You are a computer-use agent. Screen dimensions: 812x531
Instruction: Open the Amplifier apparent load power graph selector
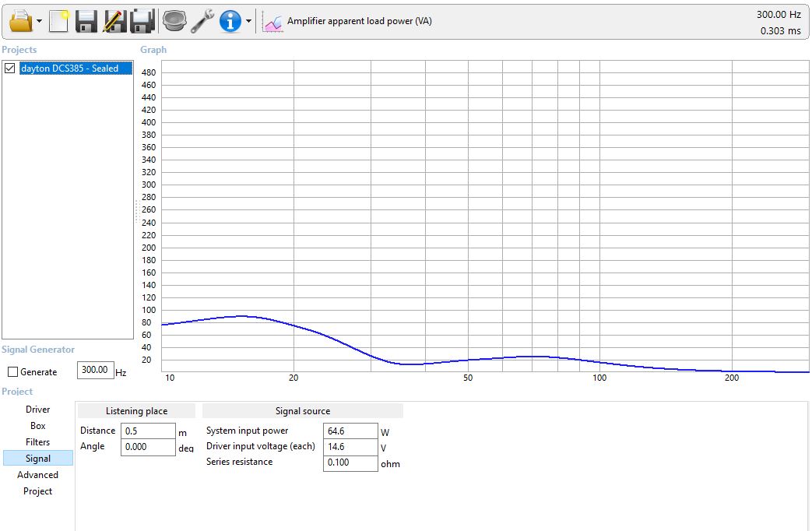(x=360, y=21)
